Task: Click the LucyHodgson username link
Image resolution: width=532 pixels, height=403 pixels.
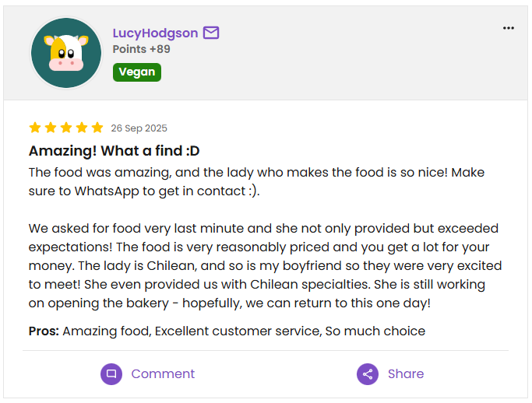Action: (155, 33)
